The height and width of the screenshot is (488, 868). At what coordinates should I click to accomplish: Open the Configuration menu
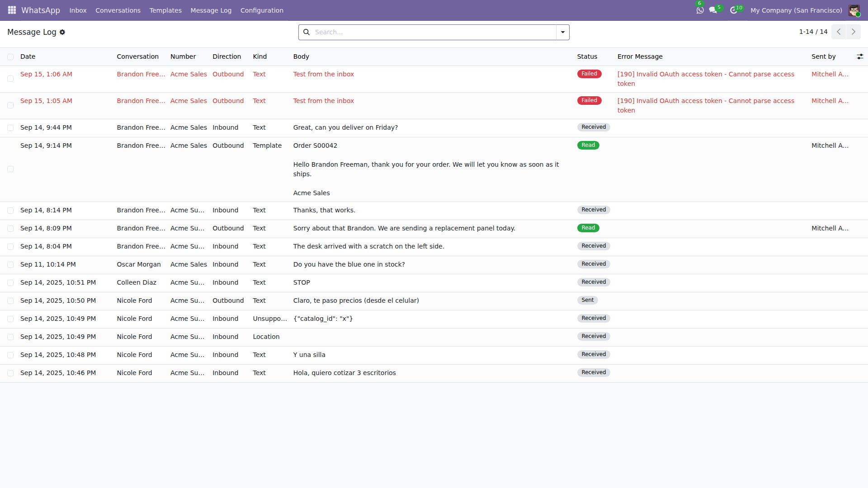262,10
